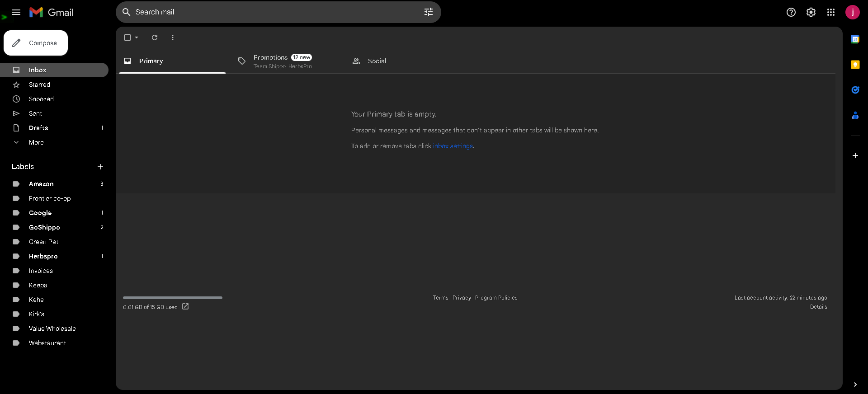Open Google Calendar side panel

(x=855, y=39)
